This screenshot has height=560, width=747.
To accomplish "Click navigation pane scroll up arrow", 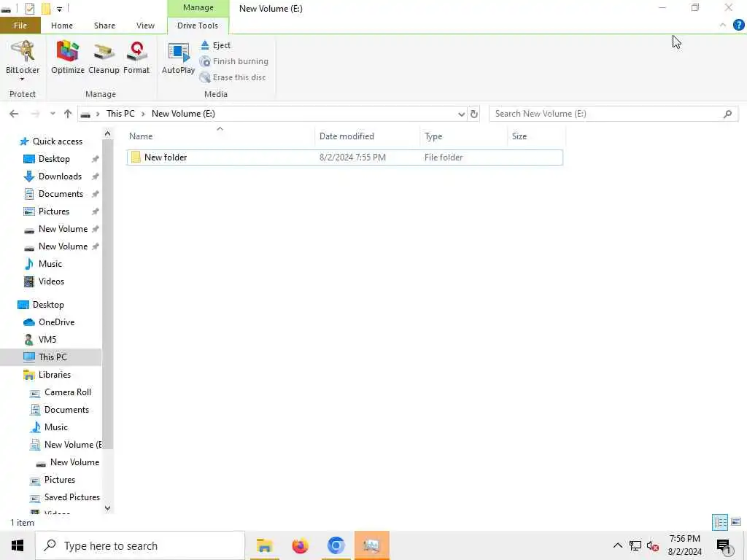I will coord(108,134).
